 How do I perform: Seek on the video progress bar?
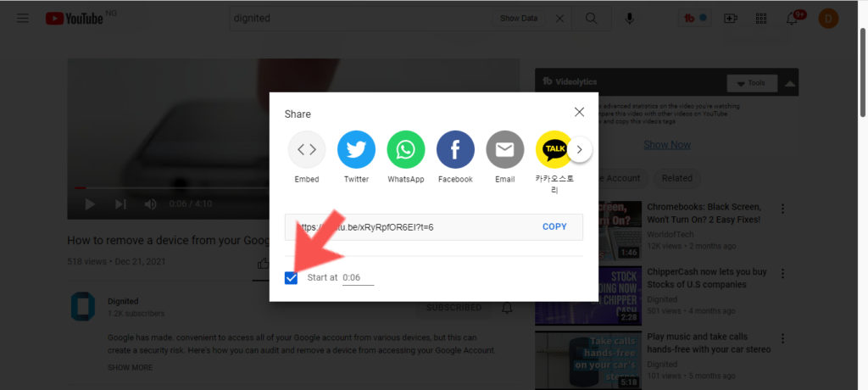coord(172,188)
